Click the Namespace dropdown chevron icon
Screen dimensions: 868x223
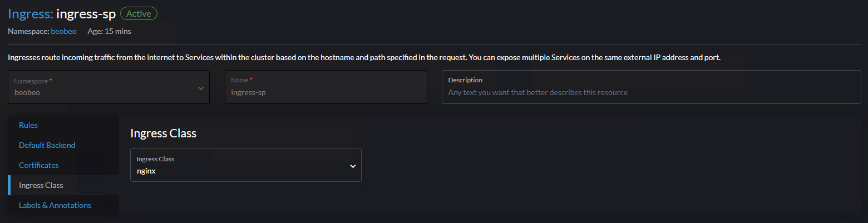tap(201, 88)
